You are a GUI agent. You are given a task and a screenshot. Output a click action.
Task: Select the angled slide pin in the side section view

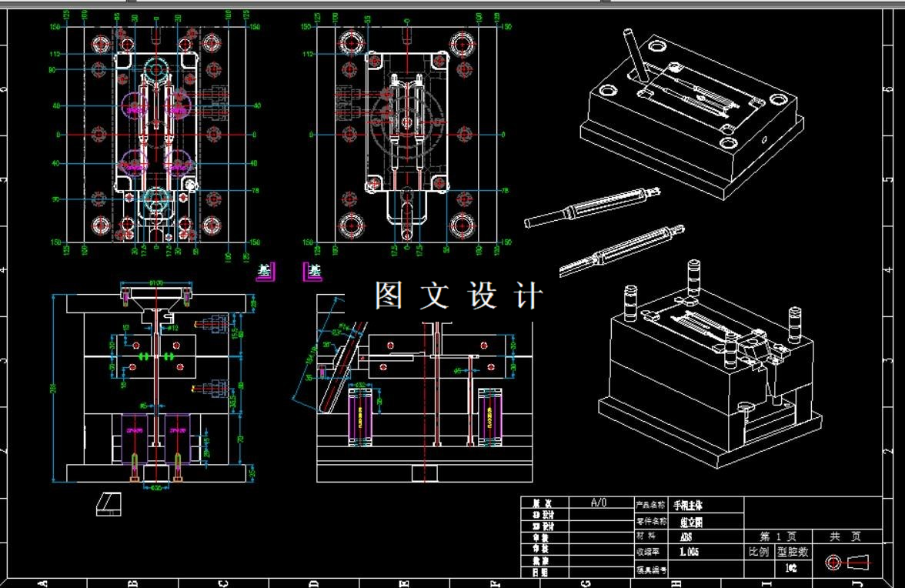(343, 367)
